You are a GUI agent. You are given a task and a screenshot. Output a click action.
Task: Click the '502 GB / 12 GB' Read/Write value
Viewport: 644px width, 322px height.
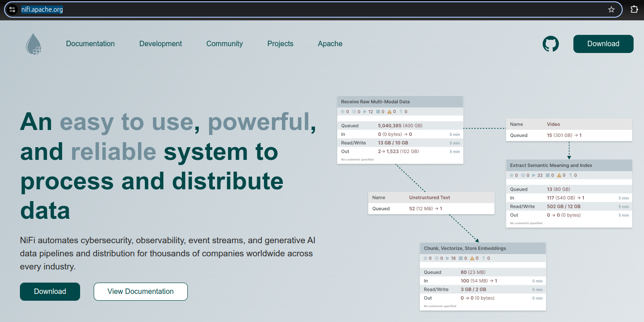click(x=564, y=207)
